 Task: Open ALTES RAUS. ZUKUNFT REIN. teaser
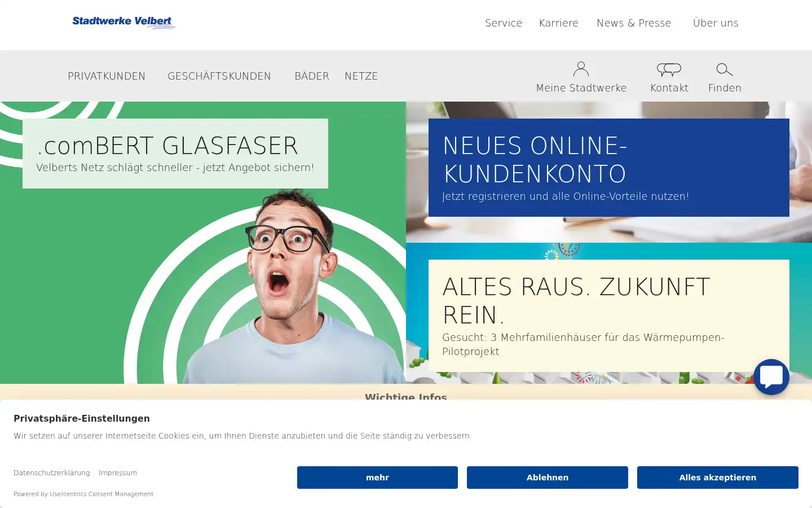[x=609, y=316]
